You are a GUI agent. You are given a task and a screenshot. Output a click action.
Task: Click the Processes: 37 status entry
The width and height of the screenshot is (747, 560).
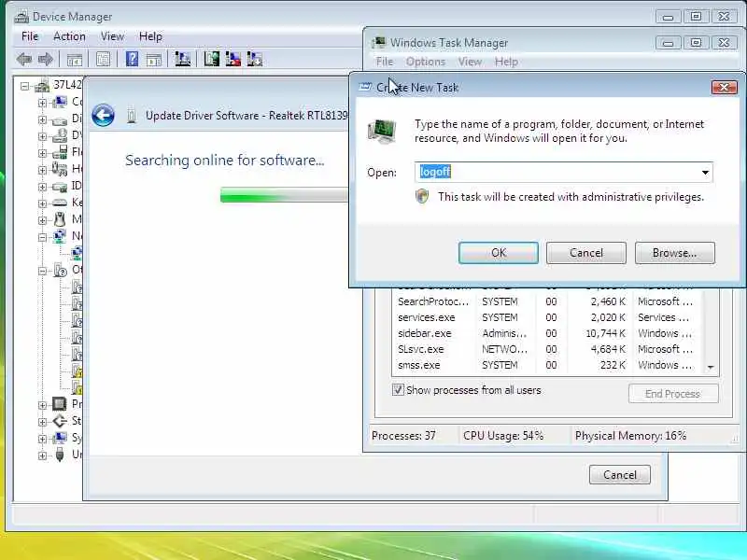point(403,435)
